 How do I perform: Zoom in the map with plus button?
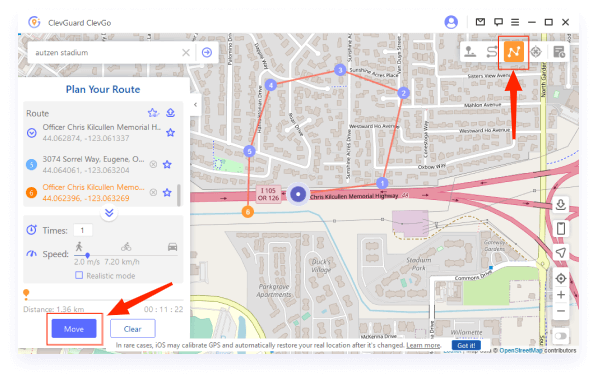pyautogui.click(x=561, y=295)
